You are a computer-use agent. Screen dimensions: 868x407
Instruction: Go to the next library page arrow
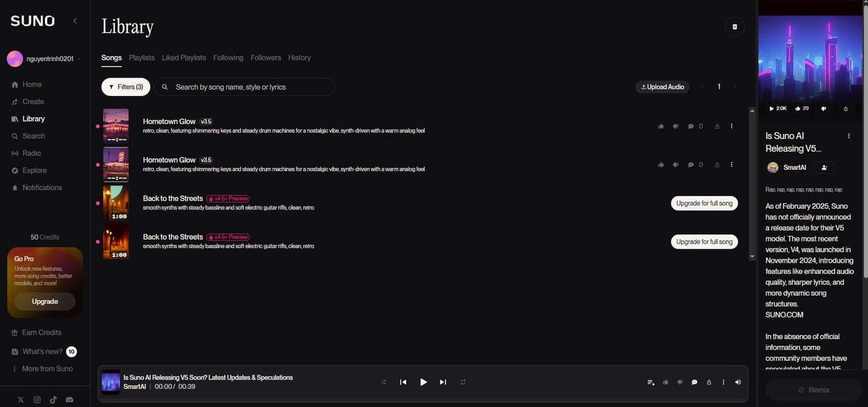(x=736, y=87)
